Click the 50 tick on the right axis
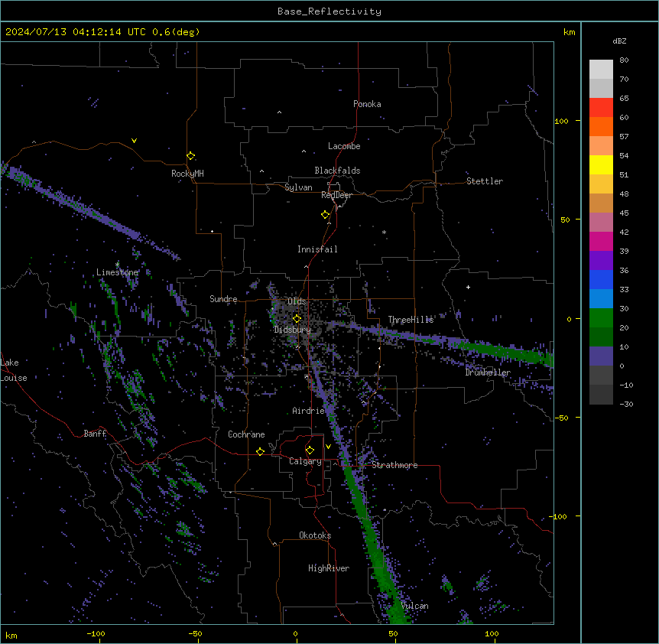The width and height of the screenshot is (659, 644). point(565,220)
